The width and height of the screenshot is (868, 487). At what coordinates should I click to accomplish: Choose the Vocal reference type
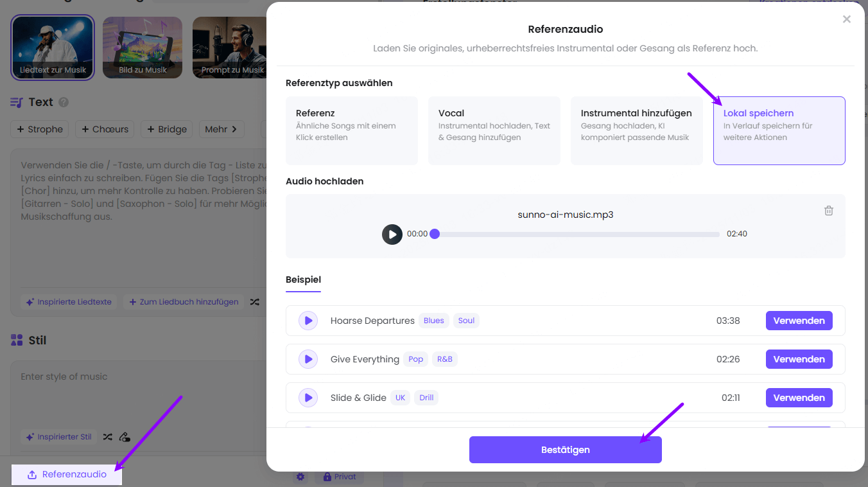point(494,130)
